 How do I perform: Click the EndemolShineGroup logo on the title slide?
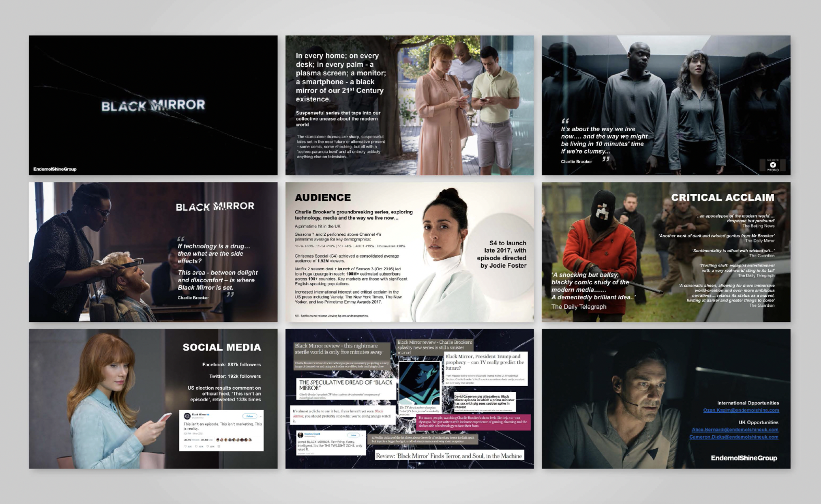[x=55, y=169]
